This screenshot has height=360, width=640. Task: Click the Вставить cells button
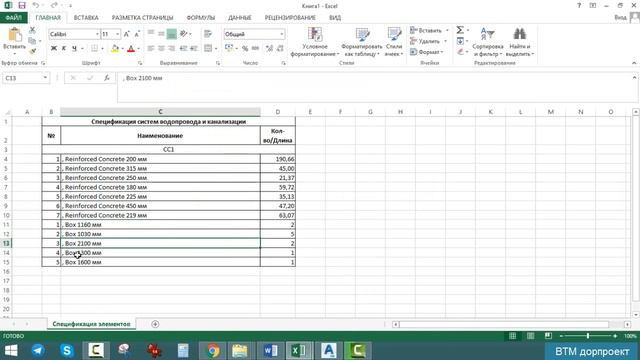click(426, 30)
